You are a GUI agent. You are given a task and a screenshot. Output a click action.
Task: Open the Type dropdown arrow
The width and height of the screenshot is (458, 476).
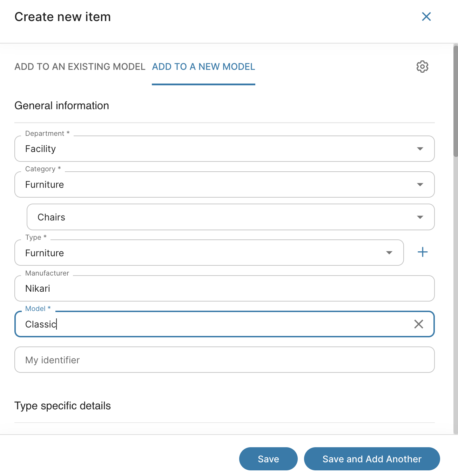(x=389, y=253)
